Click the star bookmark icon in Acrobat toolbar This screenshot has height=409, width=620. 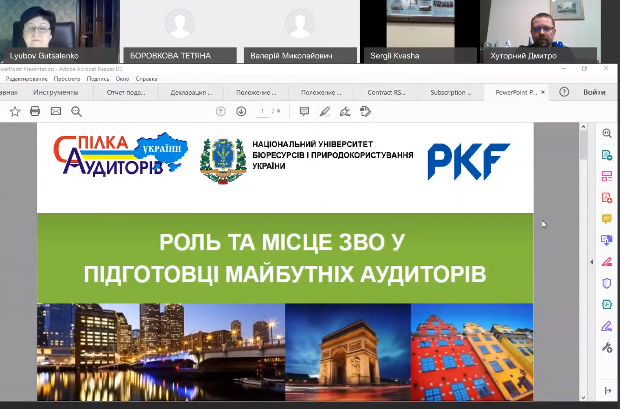pyautogui.click(x=15, y=112)
